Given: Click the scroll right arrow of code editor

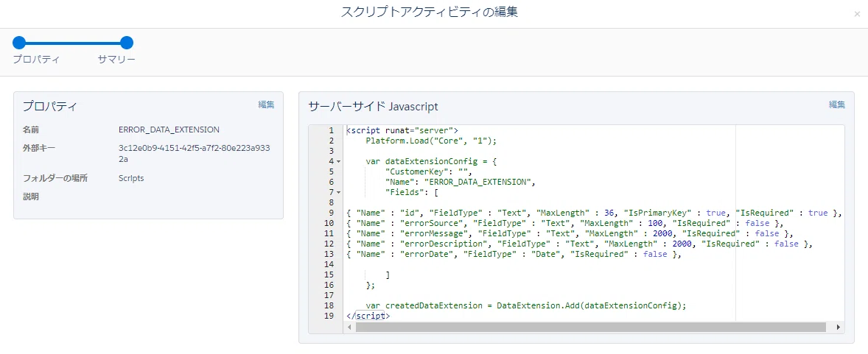Looking at the screenshot, I should click(838, 328).
